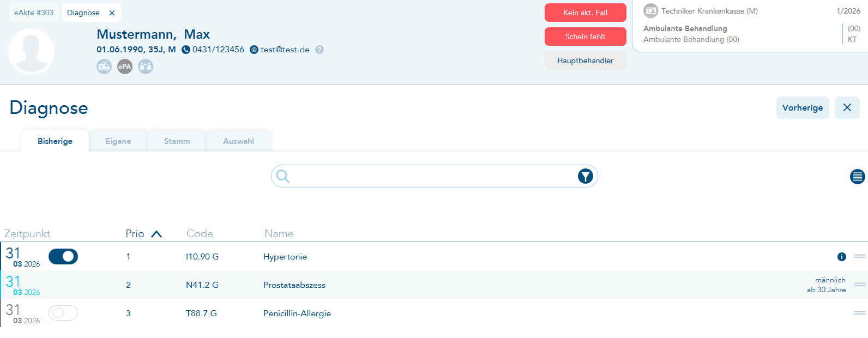Click the Hauptbehandler button
This screenshot has height=338, width=868.
(x=585, y=61)
